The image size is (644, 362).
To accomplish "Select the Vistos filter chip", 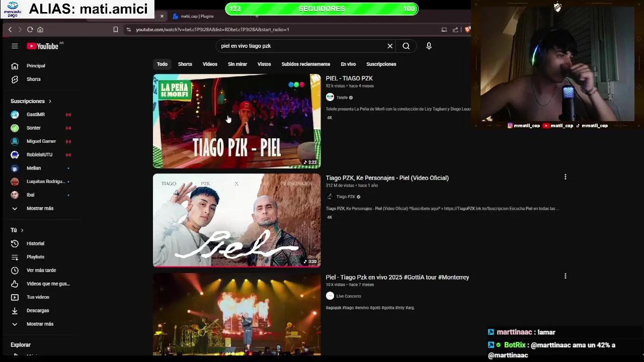I will (x=264, y=64).
